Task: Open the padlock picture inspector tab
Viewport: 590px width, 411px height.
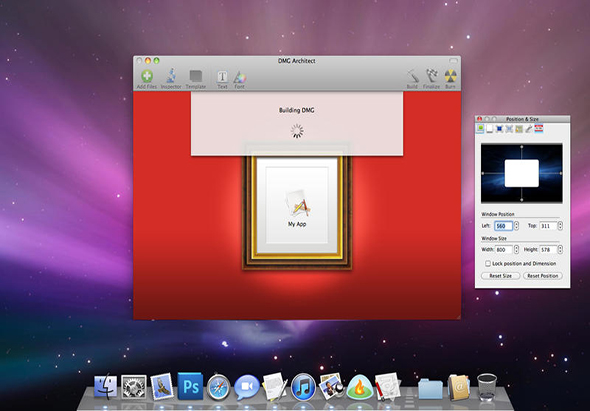Action: click(519, 129)
